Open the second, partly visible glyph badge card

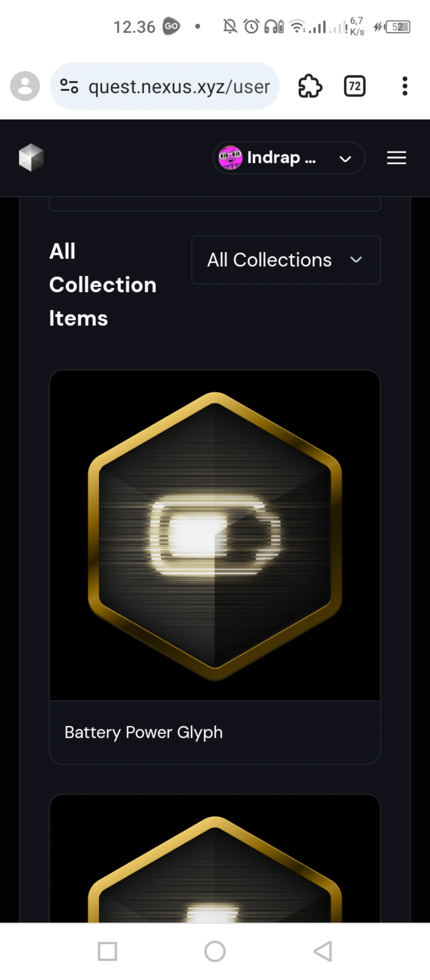point(215,858)
